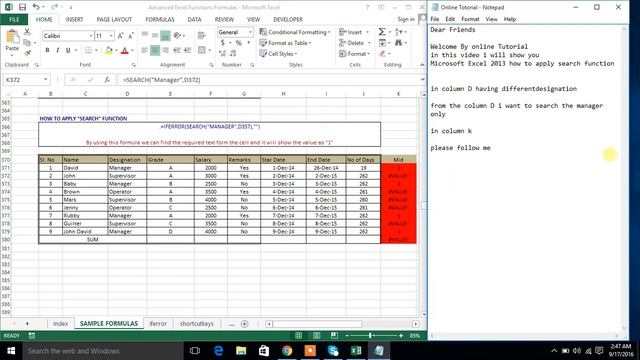Open the Cell Styles dropdown
The width and height of the screenshot is (640, 360).
(x=278, y=53)
